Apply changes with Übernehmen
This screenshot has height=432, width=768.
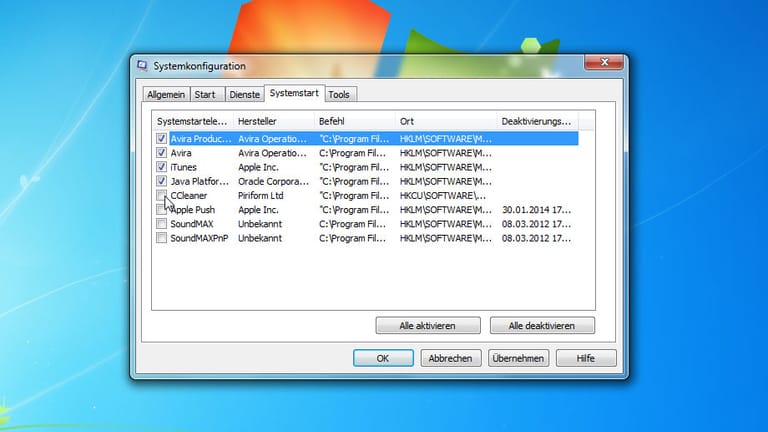pos(518,358)
